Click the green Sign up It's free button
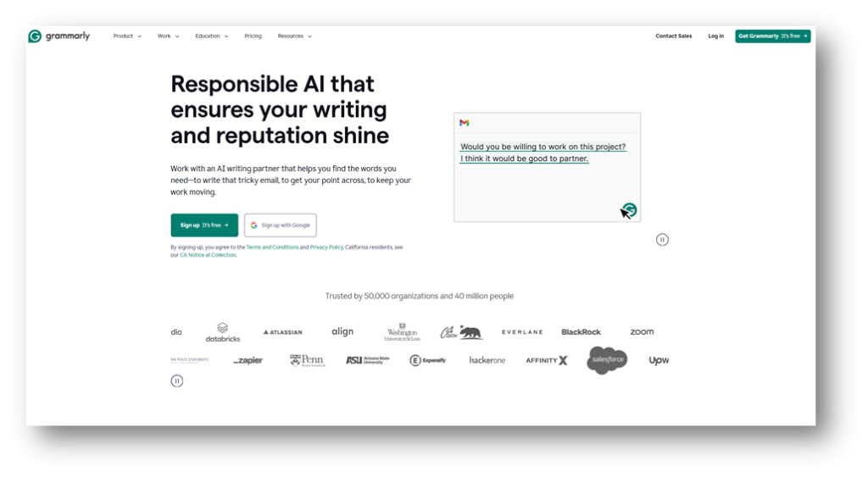The image size is (868, 478). [x=204, y=225]
